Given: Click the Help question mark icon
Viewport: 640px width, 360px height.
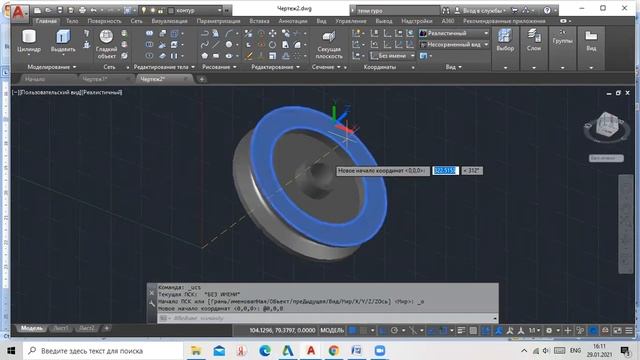Looking at the screenshot, I should [x=547, y=10].
